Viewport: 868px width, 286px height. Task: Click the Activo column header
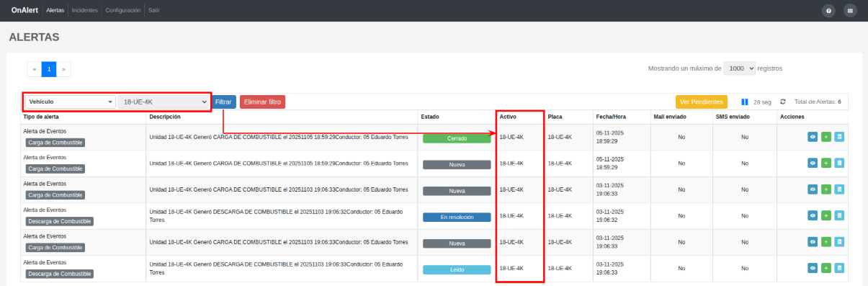[508, 117]
